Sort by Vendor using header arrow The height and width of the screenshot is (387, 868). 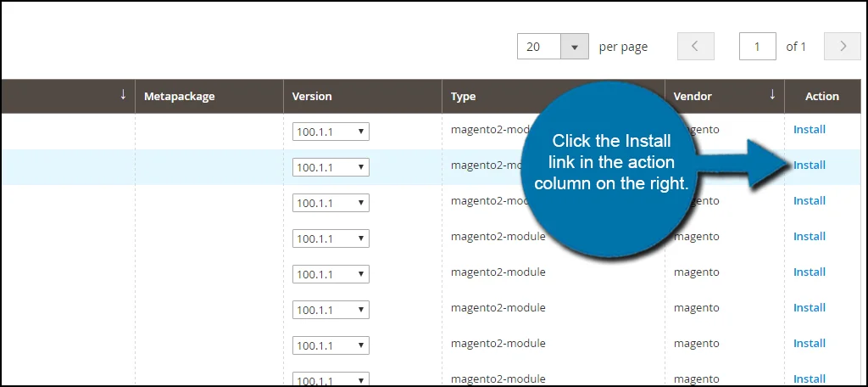(x=771, y=95)
